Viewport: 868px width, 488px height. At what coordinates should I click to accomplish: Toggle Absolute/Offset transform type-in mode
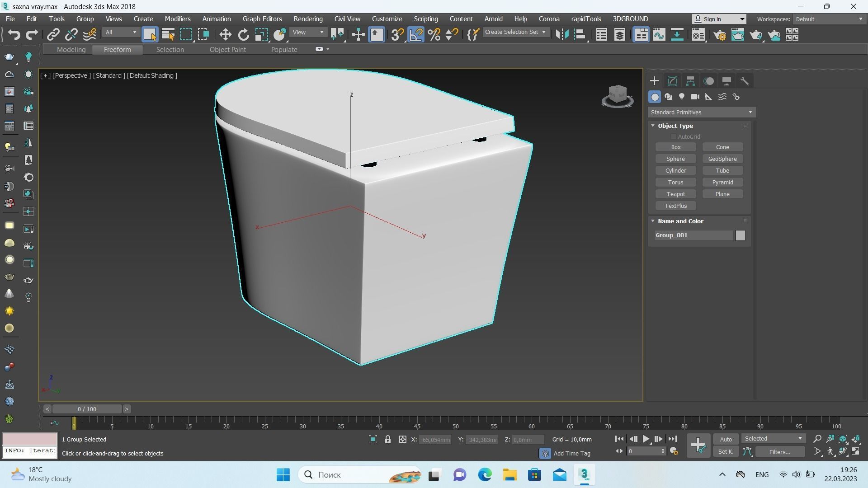click(x=402, y=440)
